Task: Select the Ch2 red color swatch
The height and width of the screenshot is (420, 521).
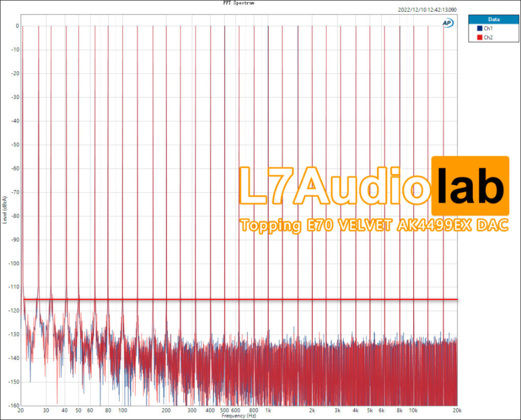Action: coord(479,38)
